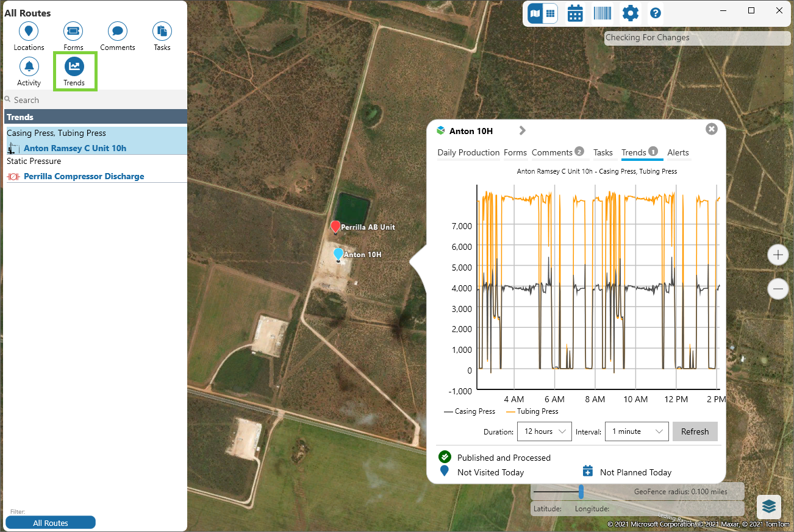This screenshot has height=532, width=794.
Task: Click the chevron next to Anton 10H
Action: point(522,130)
